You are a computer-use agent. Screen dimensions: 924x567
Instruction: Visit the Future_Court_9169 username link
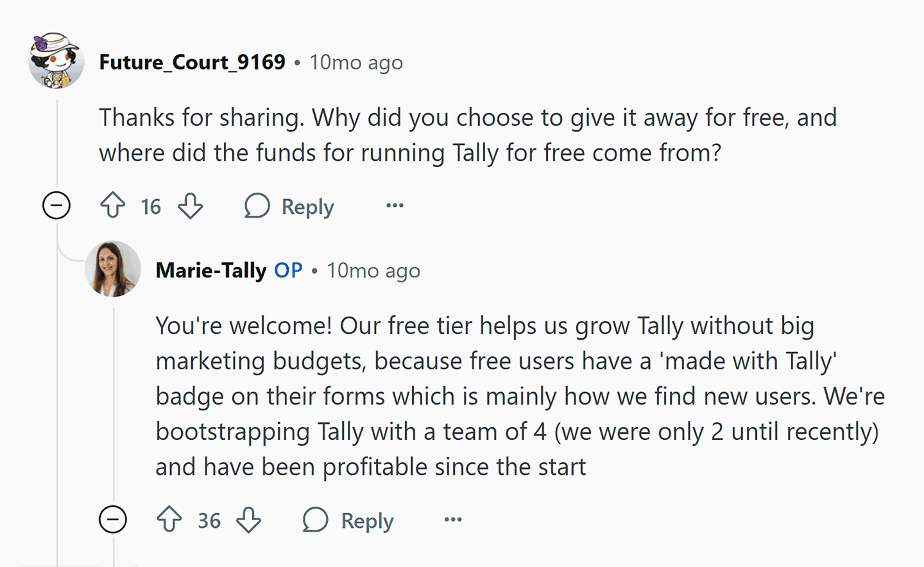(x=192, y=62)
